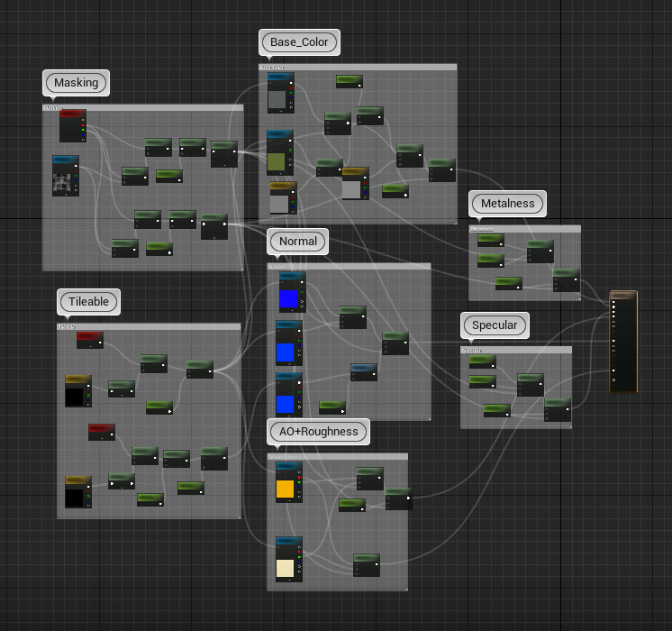Select the Metalness comment bubble
This screenshot has width=672, height=631.
pos(507,204)
